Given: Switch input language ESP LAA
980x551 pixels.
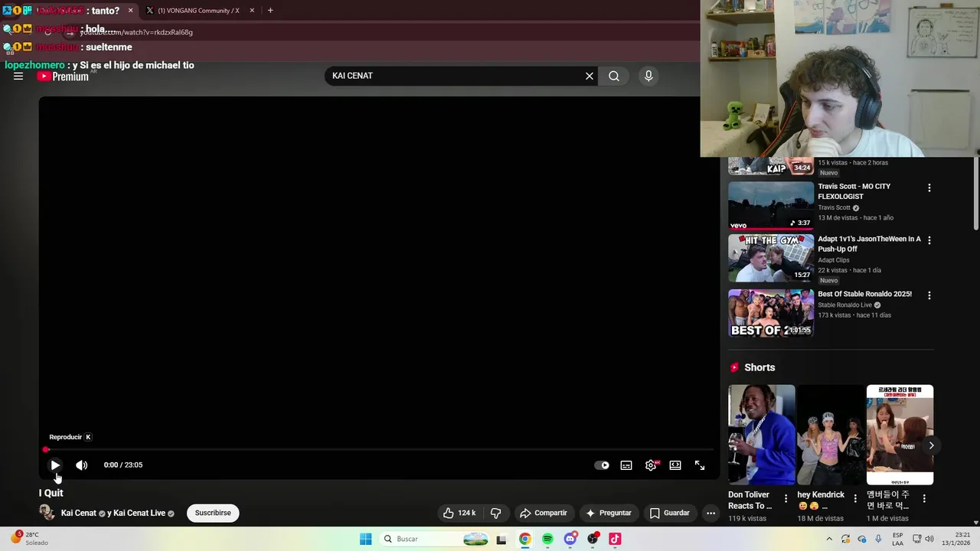Looking at the screenshot, I should pos(897,539).
